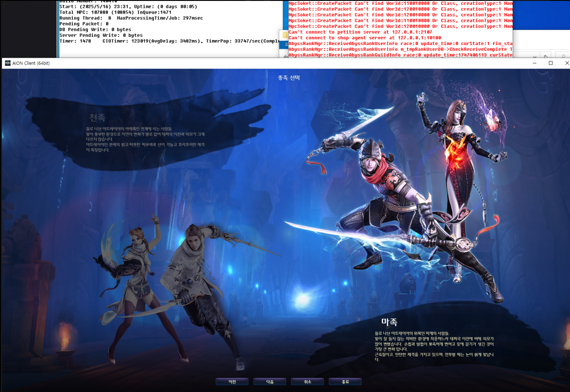Viewport: 570px width, 392px height.
Task: Proceed with the 다음 button
Action: [270, 382]
